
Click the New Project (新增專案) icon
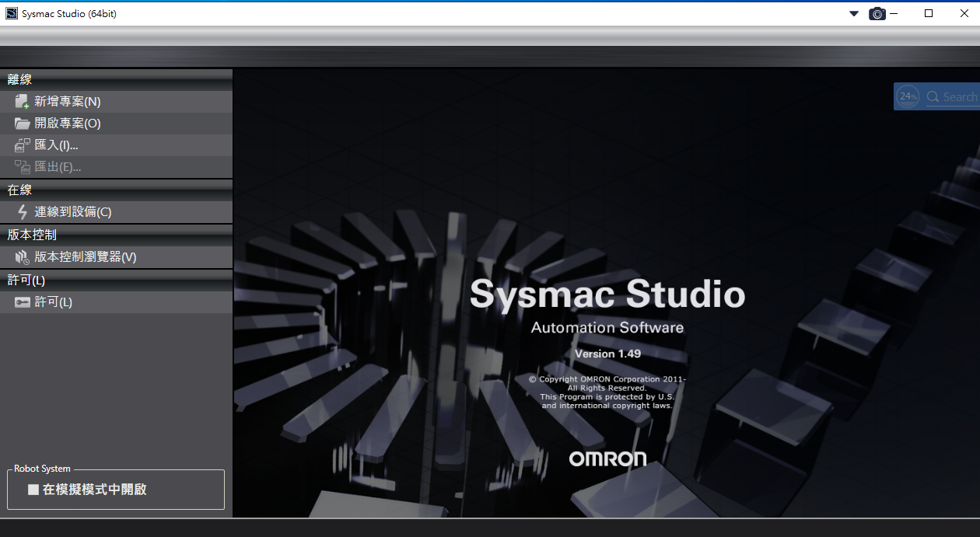(x=22, y=102)
